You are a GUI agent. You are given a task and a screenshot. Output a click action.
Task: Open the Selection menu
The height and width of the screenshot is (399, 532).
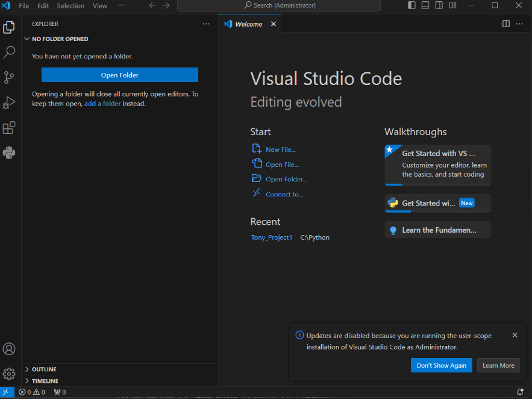point(70,5)
